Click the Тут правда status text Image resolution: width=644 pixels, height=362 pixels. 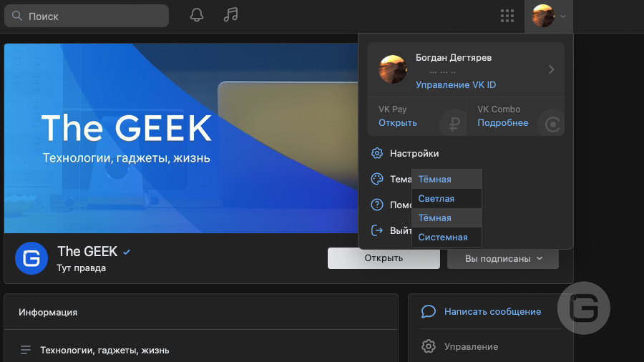coord(82,268)
